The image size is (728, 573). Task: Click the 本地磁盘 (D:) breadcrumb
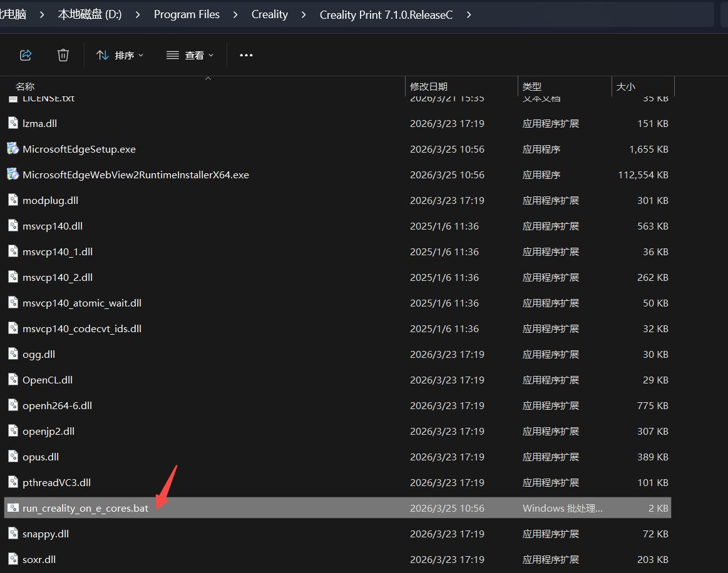pos(90,14)
